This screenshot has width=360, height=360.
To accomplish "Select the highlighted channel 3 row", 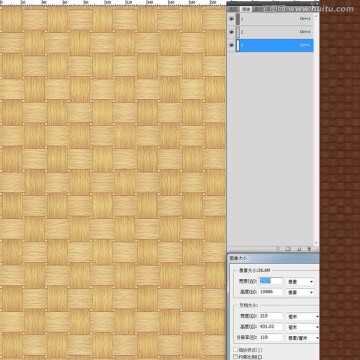I will tap(274, 45).
